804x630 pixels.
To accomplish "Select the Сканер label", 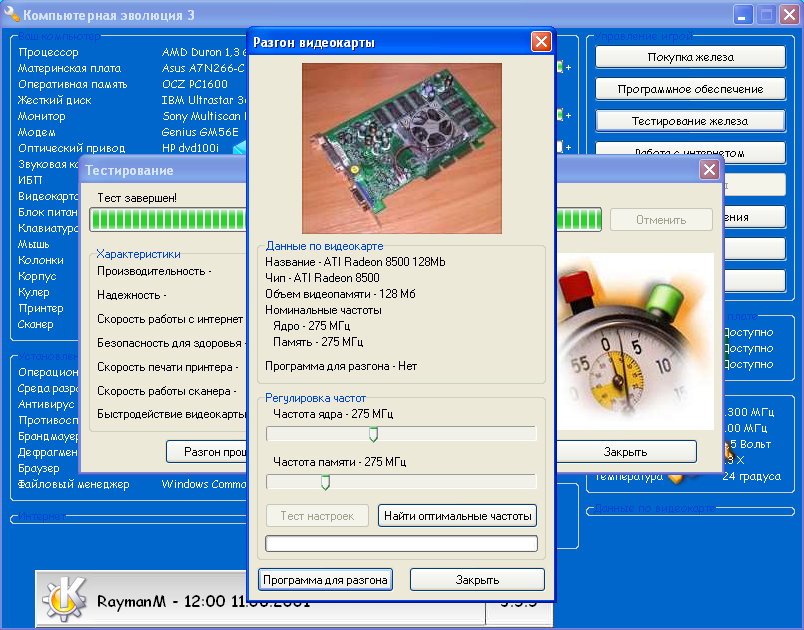I will tap(35, 324).
